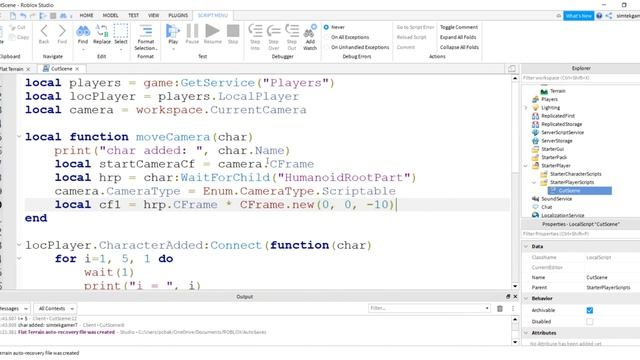The image size is (640, 360).
Task: Collapse the Data properties section
Action: point(526,247)
